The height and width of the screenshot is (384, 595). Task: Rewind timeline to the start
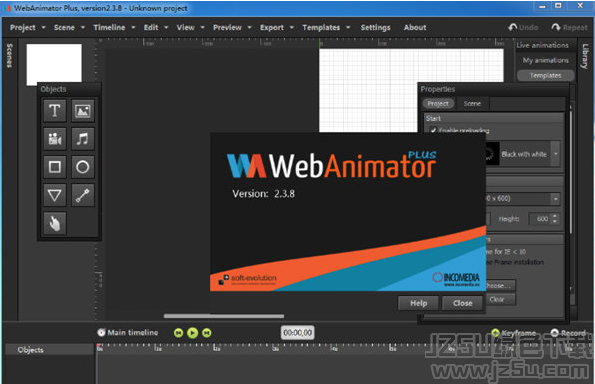coord(178,333)
